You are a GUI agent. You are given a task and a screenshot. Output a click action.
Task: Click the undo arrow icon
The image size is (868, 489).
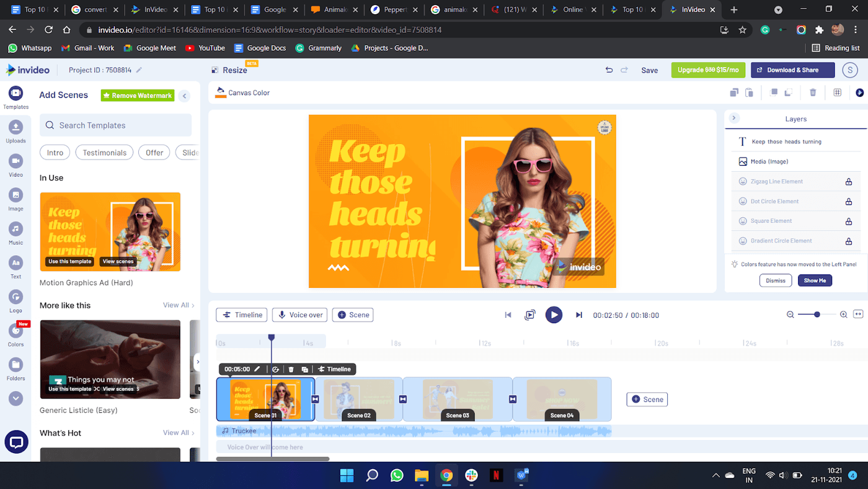609,70
